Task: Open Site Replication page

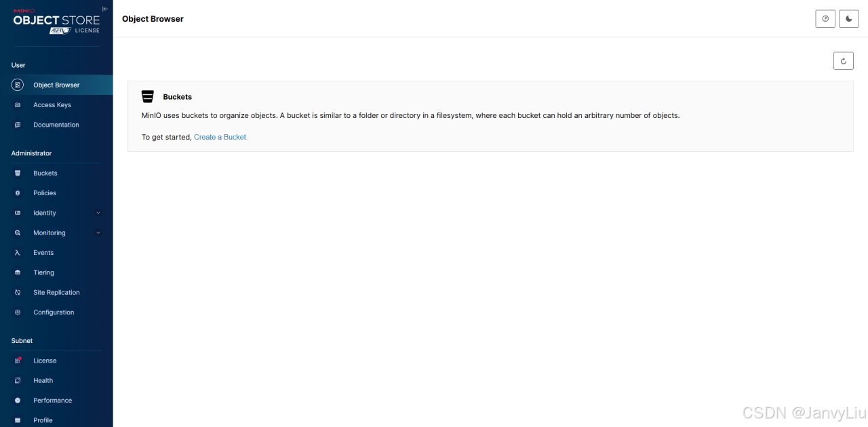Action: click(56, 293)
